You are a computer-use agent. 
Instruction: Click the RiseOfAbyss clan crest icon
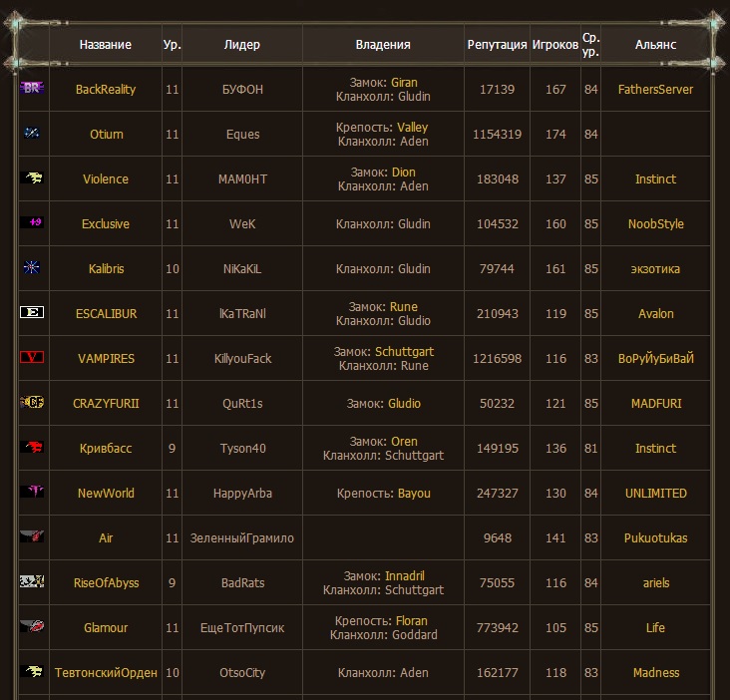point(32,581)
